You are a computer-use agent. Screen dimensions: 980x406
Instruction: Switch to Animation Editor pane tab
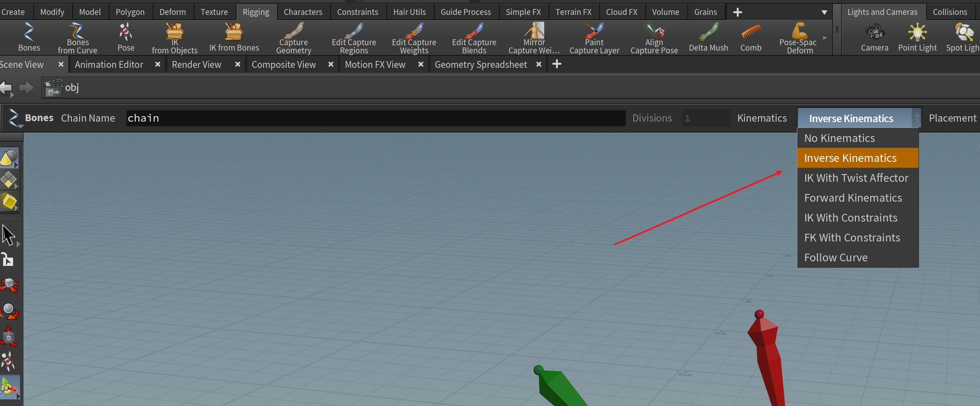pyautogui.click(x=109, y=65)
